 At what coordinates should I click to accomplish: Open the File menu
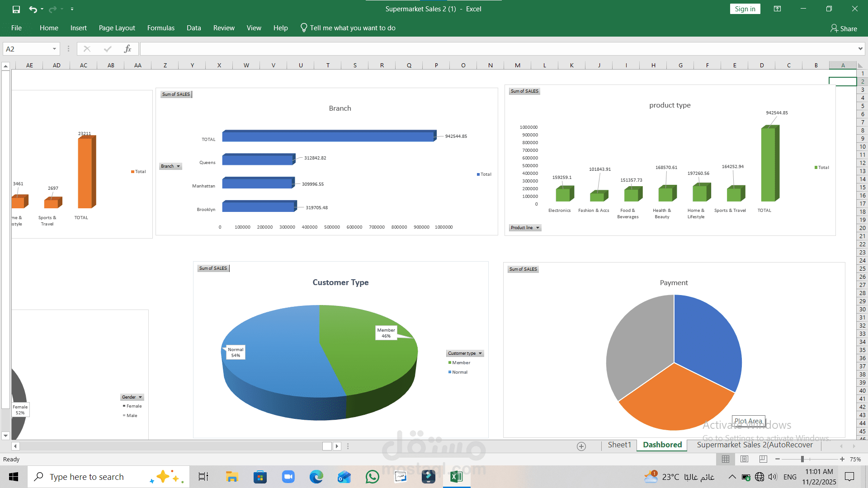tap(16, 28)
